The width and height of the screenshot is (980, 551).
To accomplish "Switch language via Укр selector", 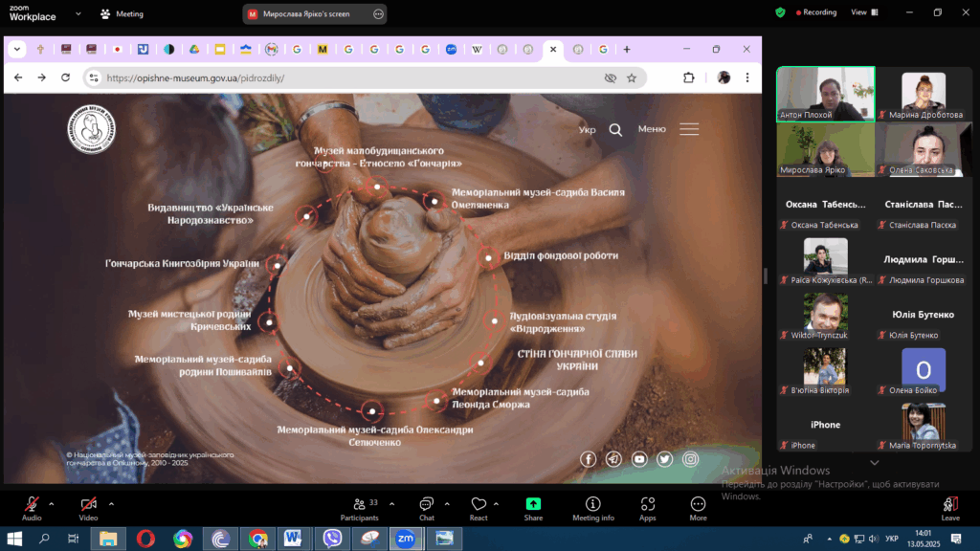I will coord(587,130).
